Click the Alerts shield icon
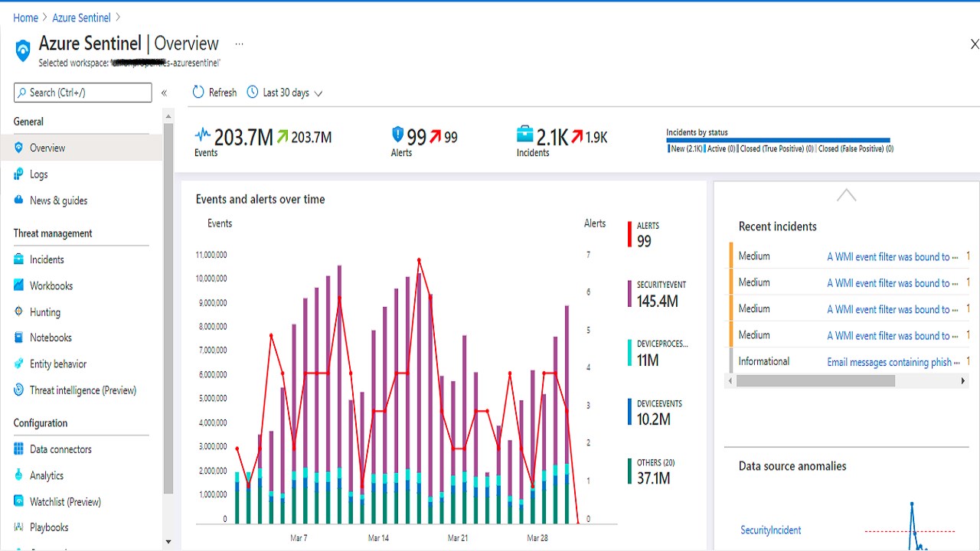The height and width of the screenshot is (551, 980). click(x=397, y=135)
